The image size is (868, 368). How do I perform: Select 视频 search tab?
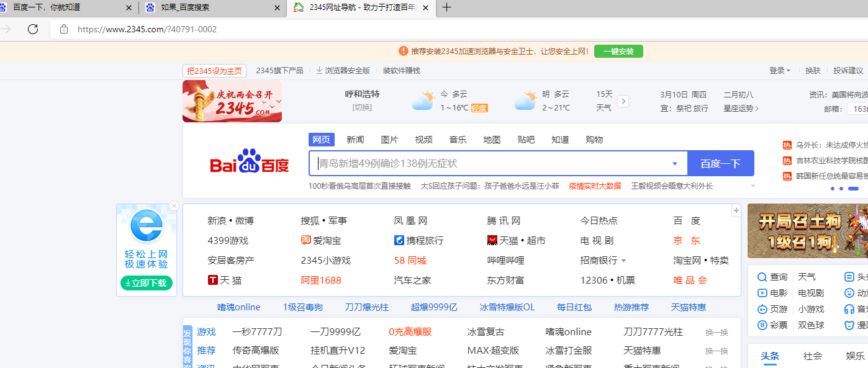tap(423, 140)
